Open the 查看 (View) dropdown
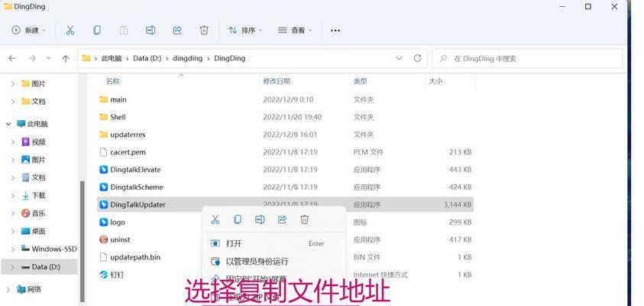 [295, 31]
